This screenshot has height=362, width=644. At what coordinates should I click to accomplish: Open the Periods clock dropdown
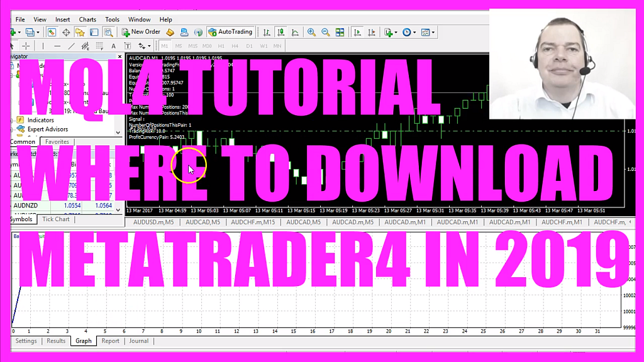click(x=409, y=32)
